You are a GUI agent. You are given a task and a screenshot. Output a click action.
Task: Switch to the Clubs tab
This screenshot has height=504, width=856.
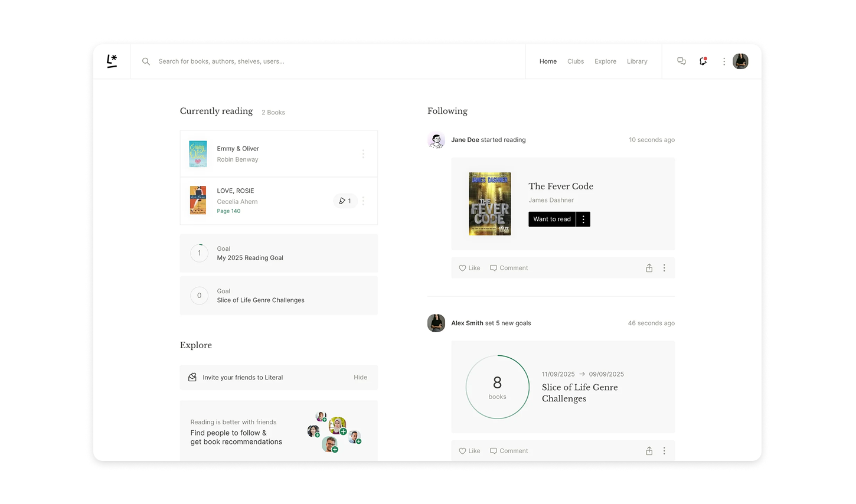point(575,61)
